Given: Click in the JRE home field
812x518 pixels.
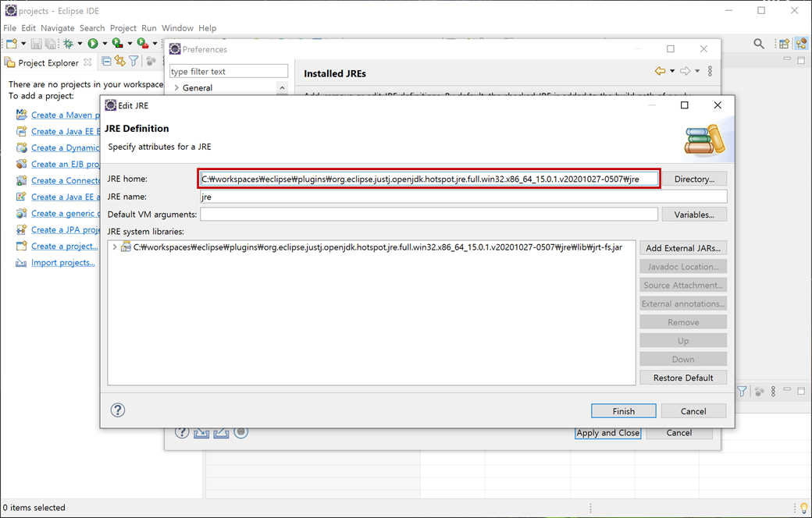Looking at the screenshot, I should tap(429, 179).
